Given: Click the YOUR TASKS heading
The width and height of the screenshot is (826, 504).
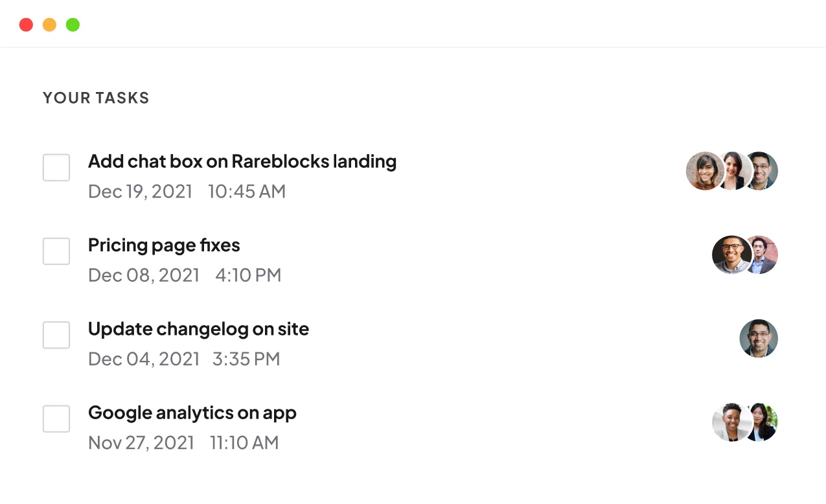Looking at the screenshot, I should (96, 98).
